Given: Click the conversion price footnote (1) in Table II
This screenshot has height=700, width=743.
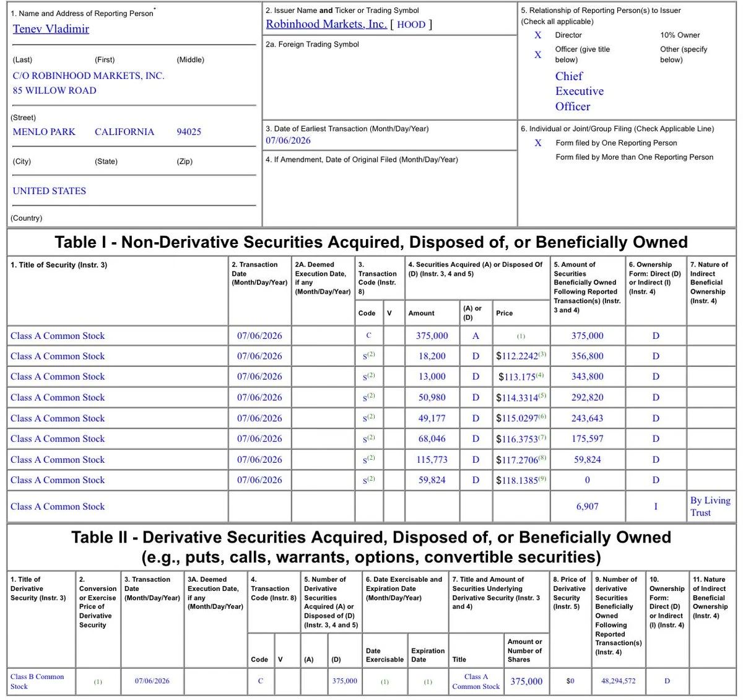Looking at the screenshot, I should (x=98, y=681).
